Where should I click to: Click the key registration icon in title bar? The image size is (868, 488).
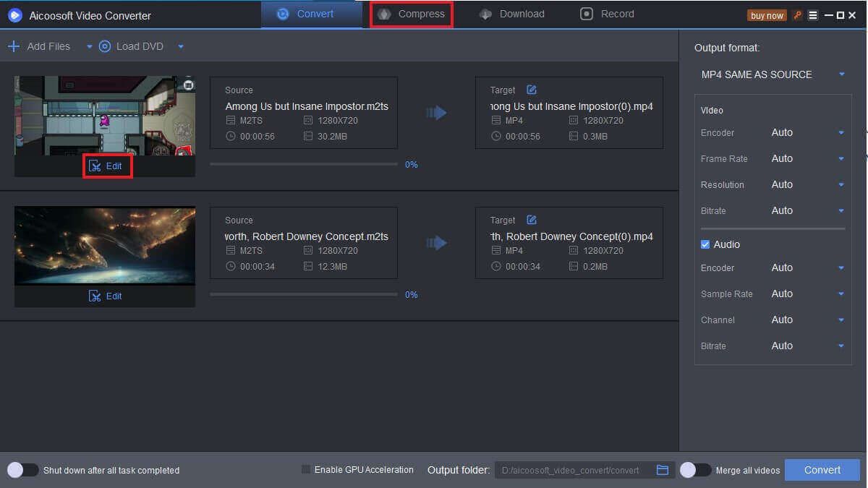[798, 15]
